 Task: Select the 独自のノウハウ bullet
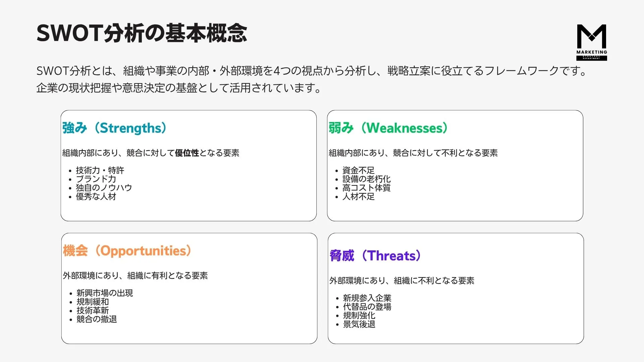coord(104,188)
